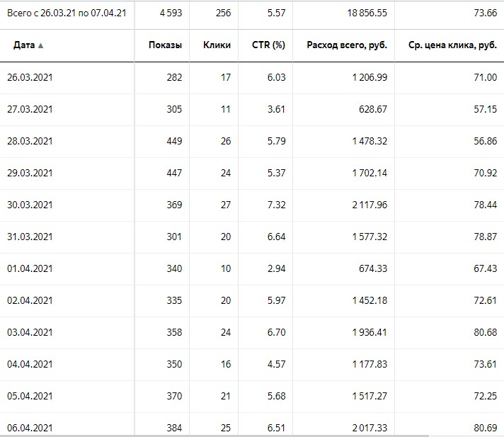Select the 31.03.2021 date cell
This screenshot has width=504, height=437.
pyautogui.click(x=29, y=237)
